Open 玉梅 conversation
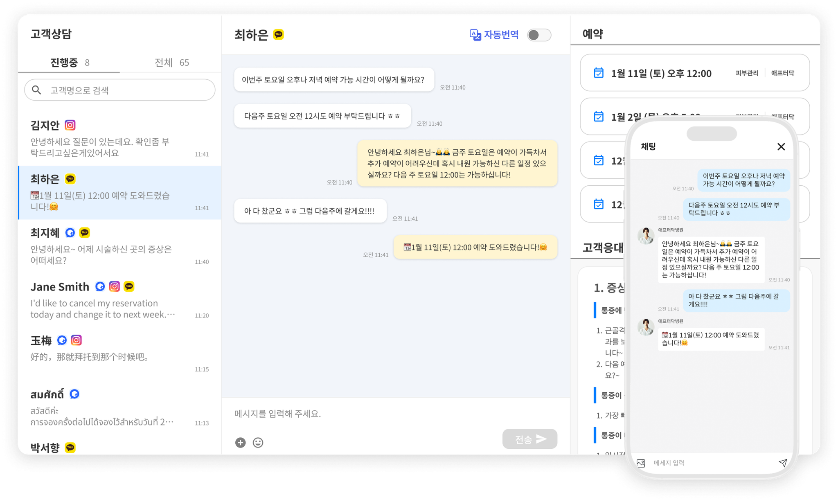Viewport: 838px width, 504px height. [120, 354]
